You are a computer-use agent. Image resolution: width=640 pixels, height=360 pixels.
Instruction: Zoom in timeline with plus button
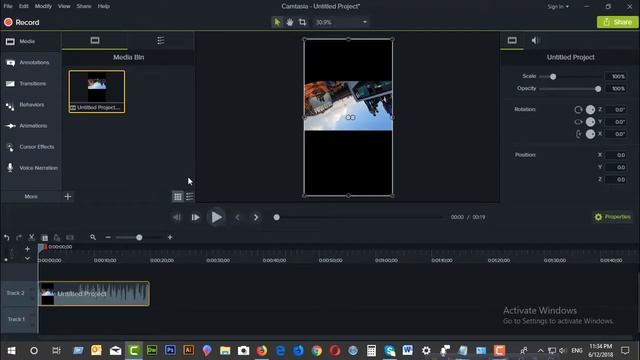[x=170, y=237]
